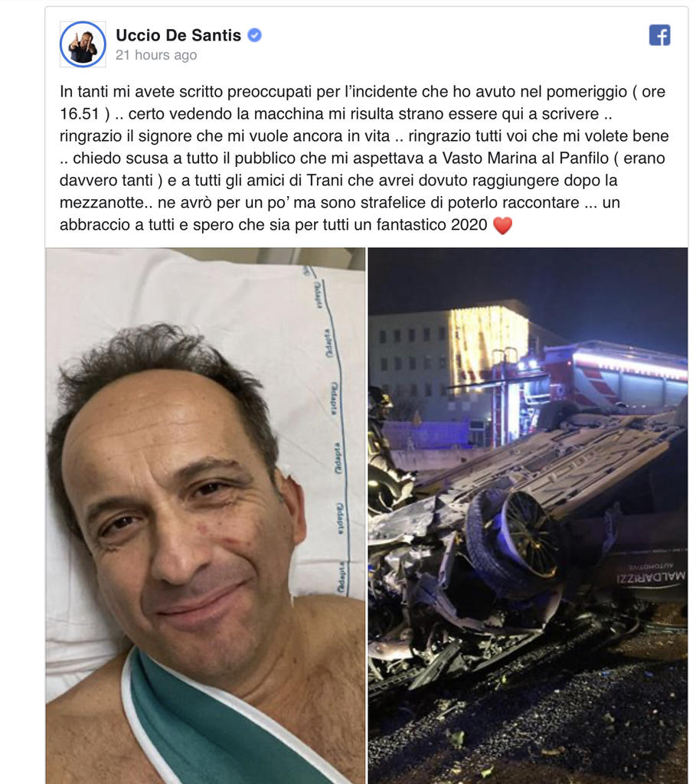Click "16.51" time in post text
The image size is (696, 784).
point(80,113)
